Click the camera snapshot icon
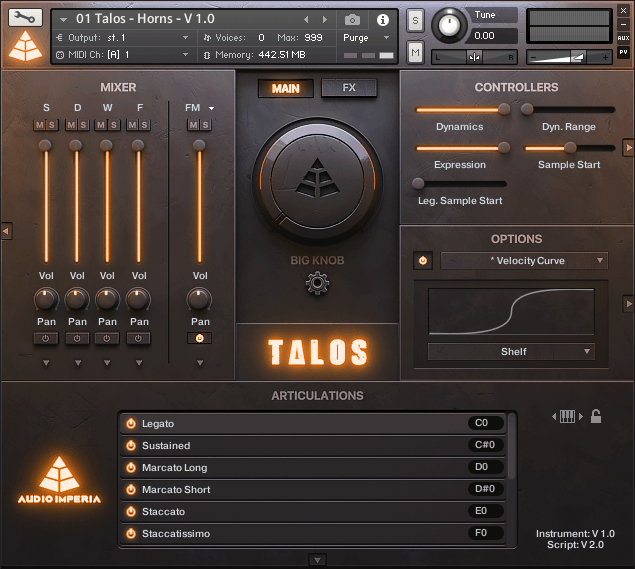 click(352, 19)
